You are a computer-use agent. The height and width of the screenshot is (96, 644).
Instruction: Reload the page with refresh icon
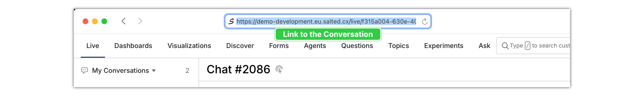(424, 22)
